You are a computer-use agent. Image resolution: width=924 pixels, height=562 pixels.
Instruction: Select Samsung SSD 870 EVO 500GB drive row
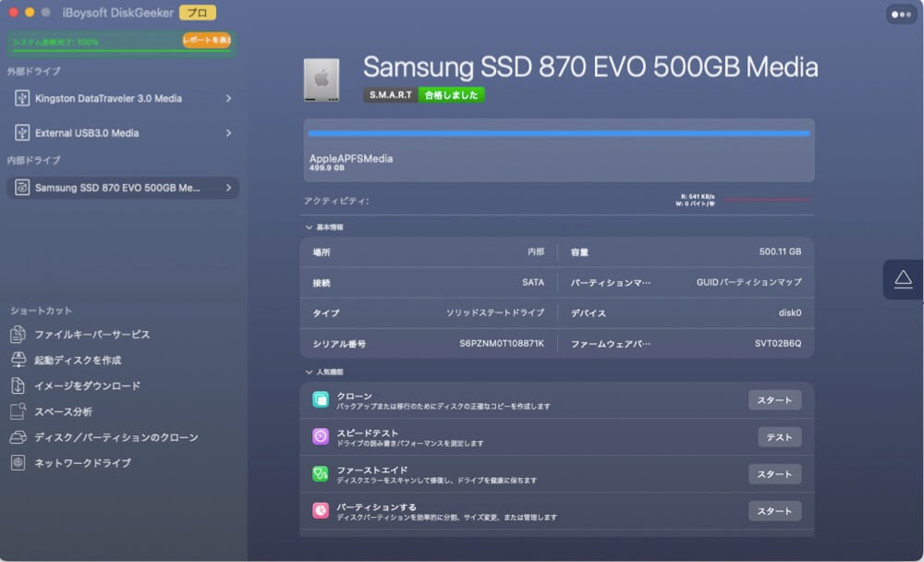[x=123, y=188]
